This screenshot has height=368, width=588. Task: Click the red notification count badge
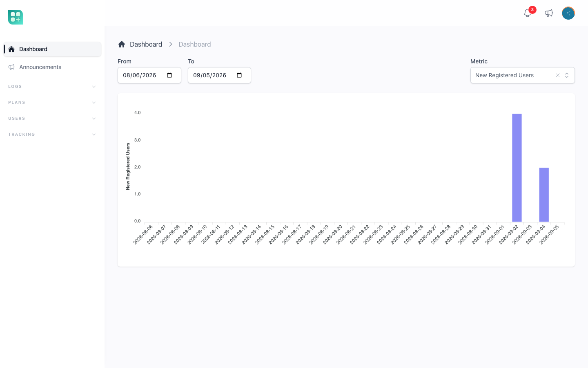(532, 10)
